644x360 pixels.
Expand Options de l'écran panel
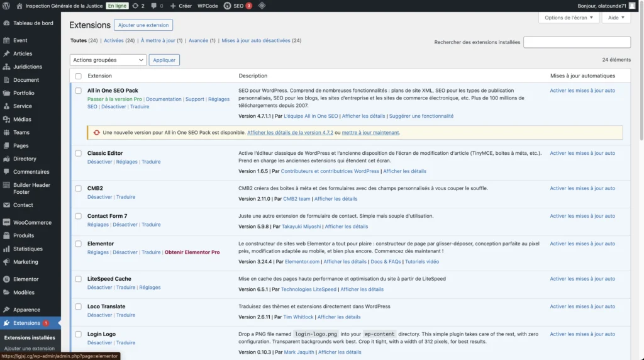(569, 18)
